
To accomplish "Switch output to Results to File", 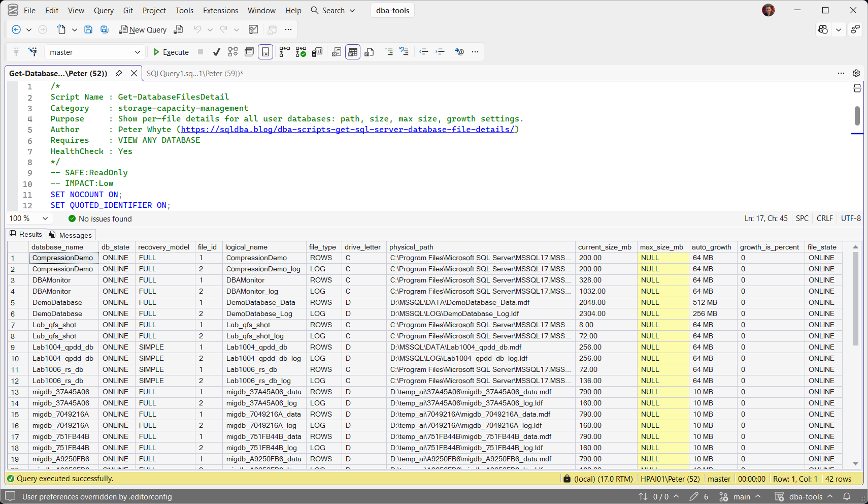I will (370, 52).
